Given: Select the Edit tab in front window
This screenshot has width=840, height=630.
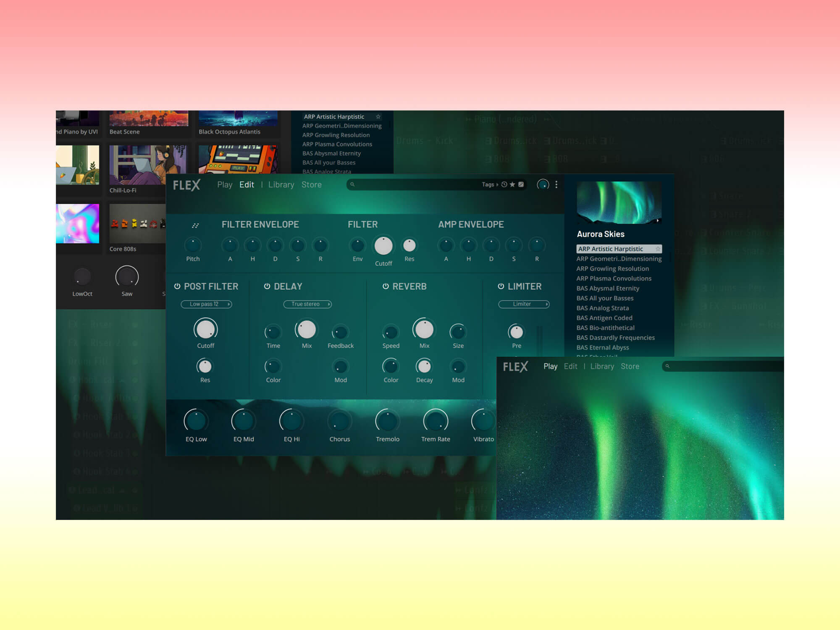Looking at the screenshot, I should (247, 185).
